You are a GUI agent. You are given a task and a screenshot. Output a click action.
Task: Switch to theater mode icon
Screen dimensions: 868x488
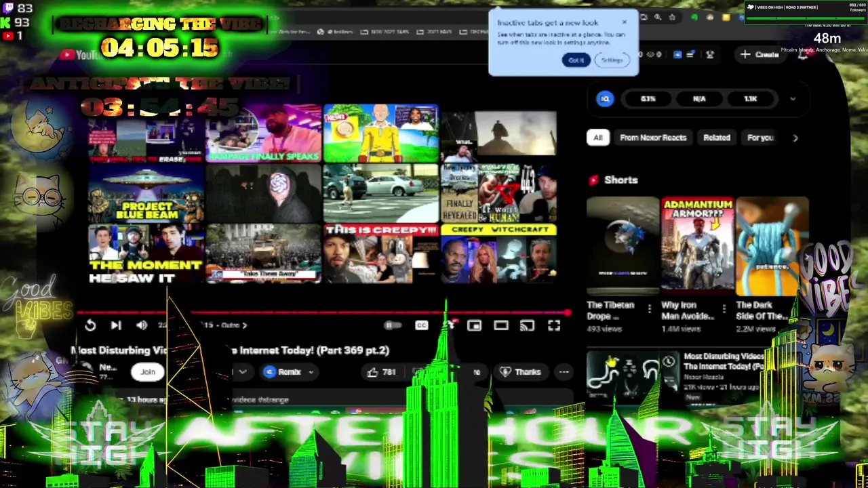(x=500, y=326)
